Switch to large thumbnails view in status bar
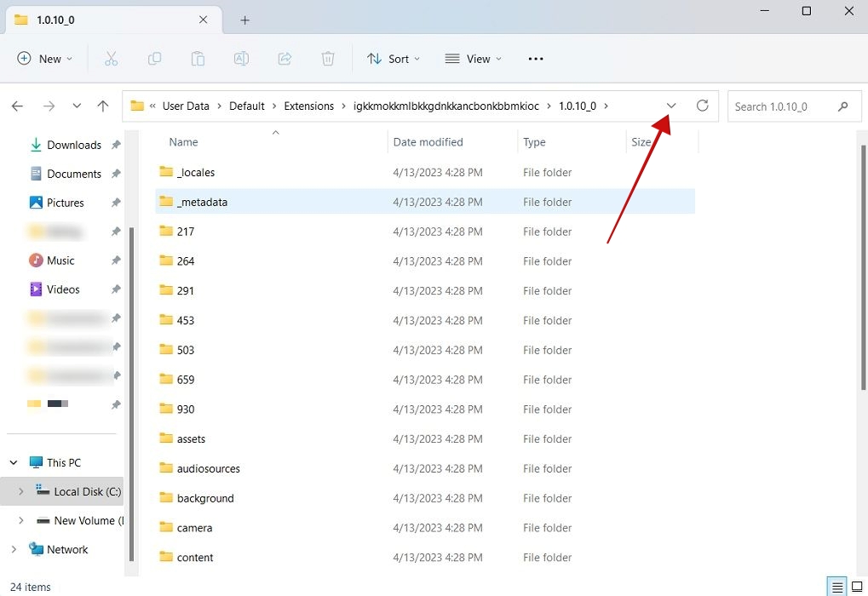The height and width of the screenshot is (596, 868). [856, 587]
